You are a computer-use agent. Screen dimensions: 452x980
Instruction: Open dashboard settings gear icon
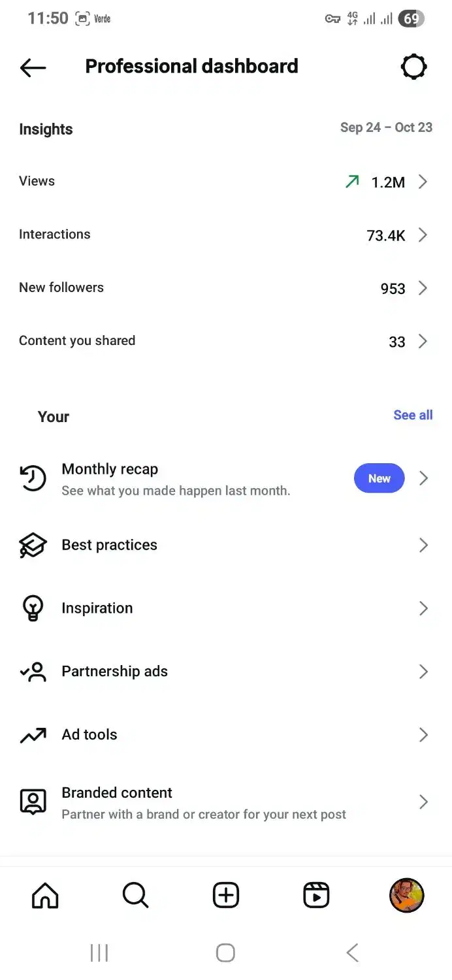coord(413,67)
